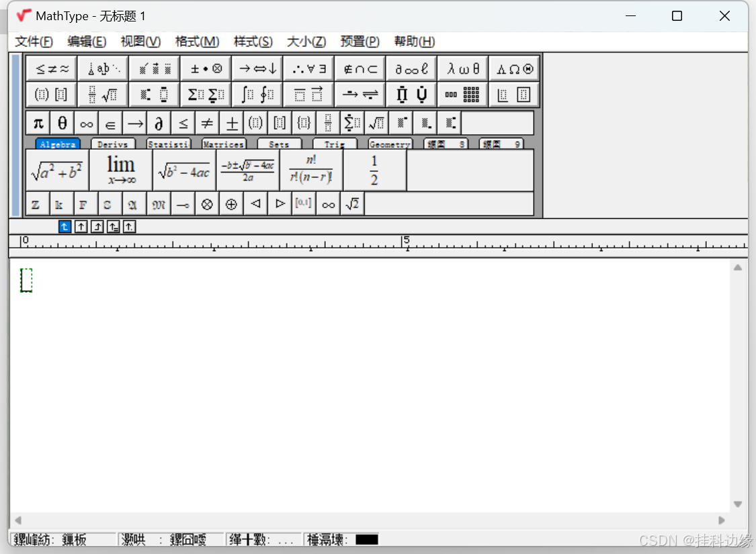Open the subscript and superscript templates palette
This screenshot has width=756, height=554.
click(x=155, y=95)
